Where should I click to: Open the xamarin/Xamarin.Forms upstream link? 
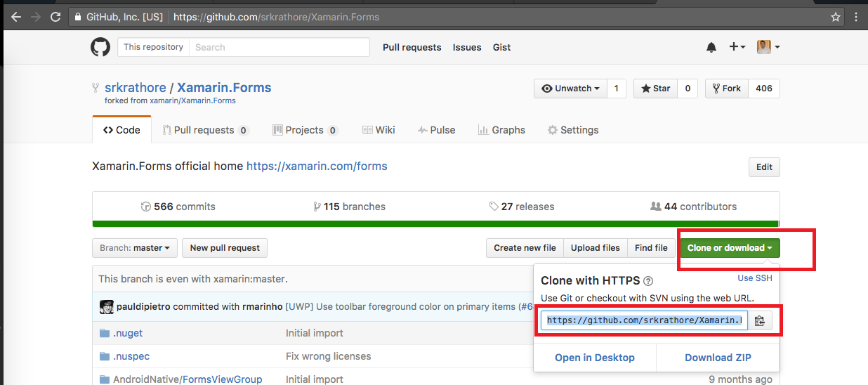tap(192, 100)
